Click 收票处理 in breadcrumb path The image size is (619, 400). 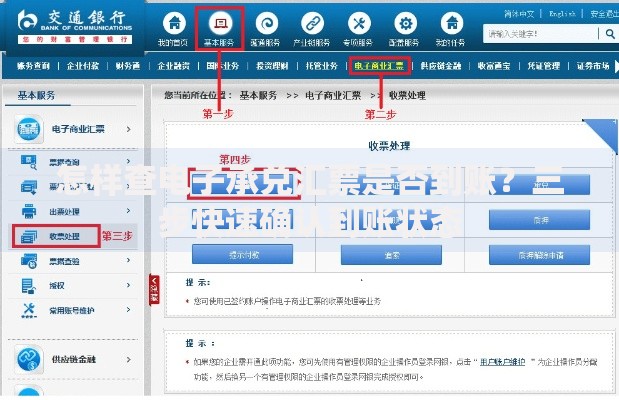point(407,95)
